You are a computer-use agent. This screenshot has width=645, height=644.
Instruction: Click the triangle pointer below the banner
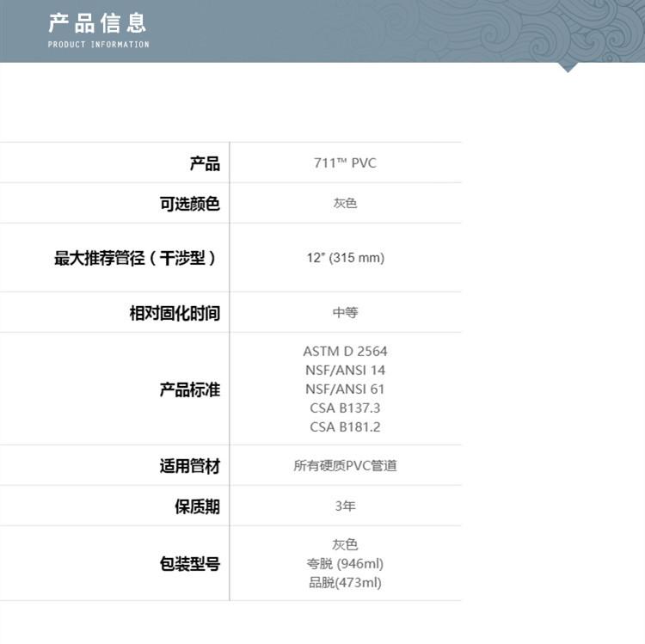[x=568, y=67]
